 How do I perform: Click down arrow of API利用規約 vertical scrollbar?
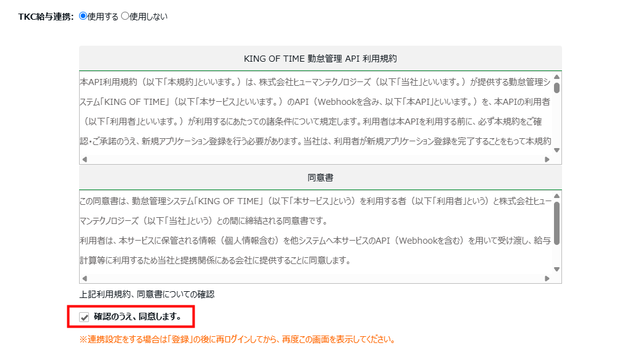[x=556, y=150]
